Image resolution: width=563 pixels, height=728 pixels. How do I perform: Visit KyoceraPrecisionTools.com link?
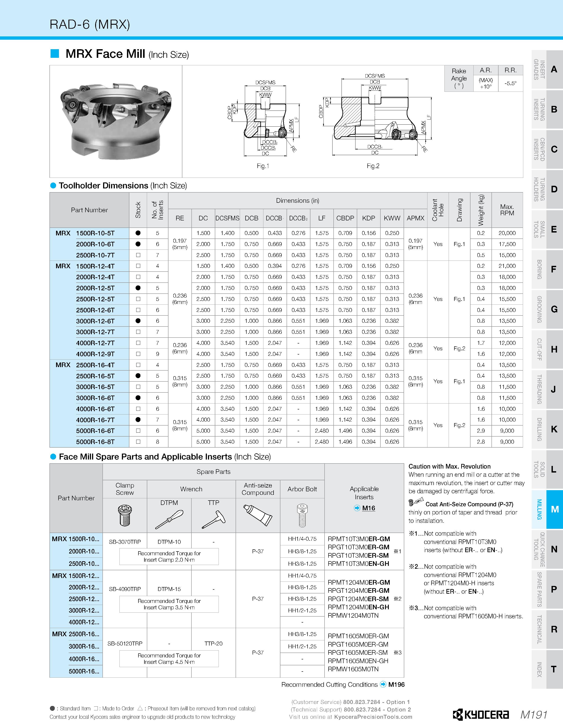click(x=373, y=717)
